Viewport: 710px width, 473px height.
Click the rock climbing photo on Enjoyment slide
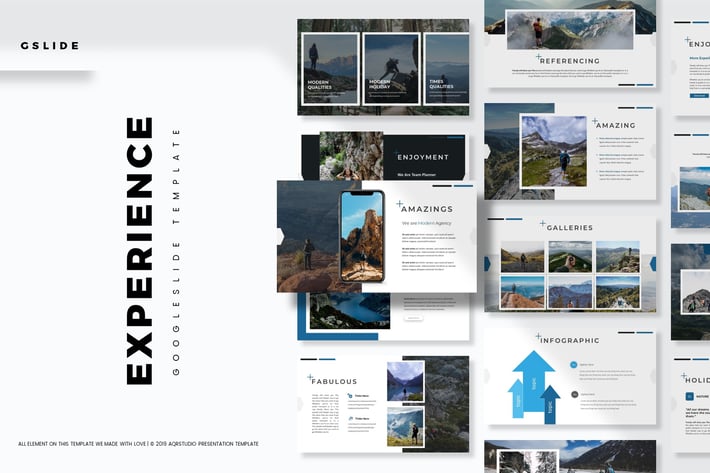(x=351, y=156)
